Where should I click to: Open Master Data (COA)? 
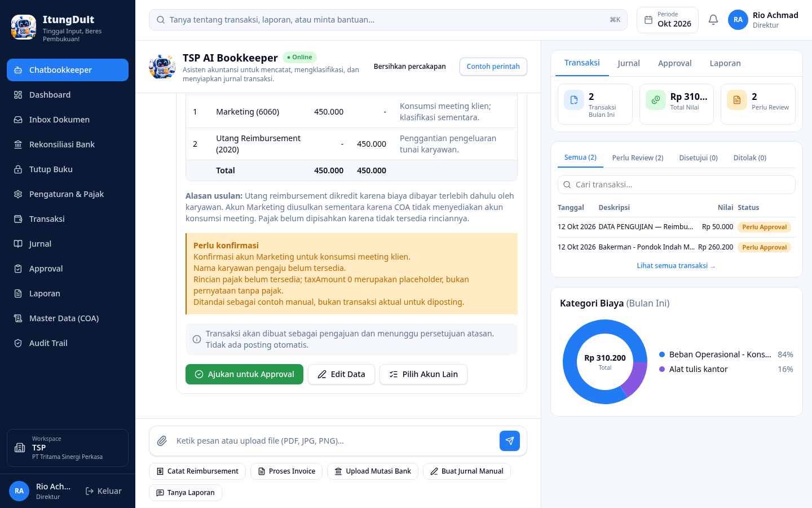point(68,318)
